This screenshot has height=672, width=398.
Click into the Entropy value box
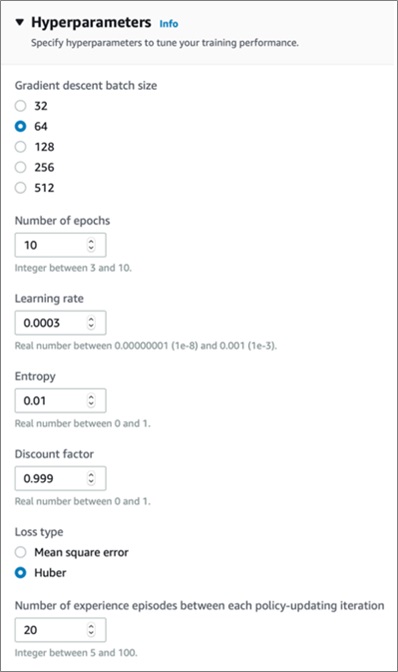60,401
